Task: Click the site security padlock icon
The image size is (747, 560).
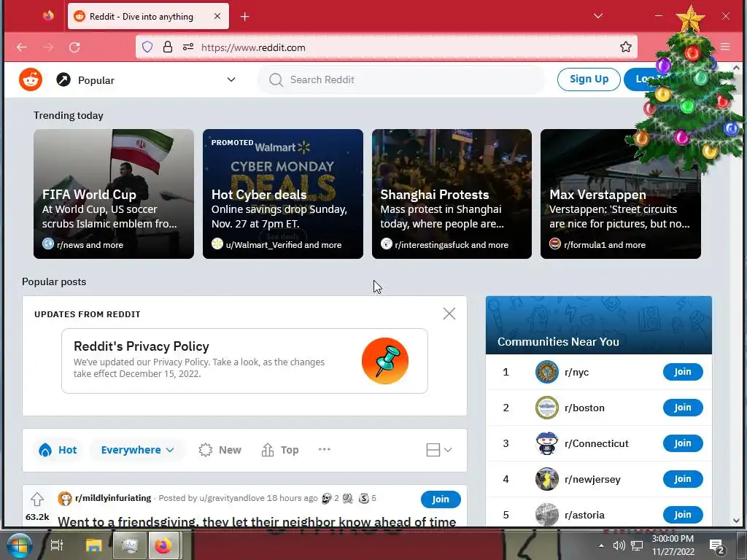Action: tap(168, 47)
